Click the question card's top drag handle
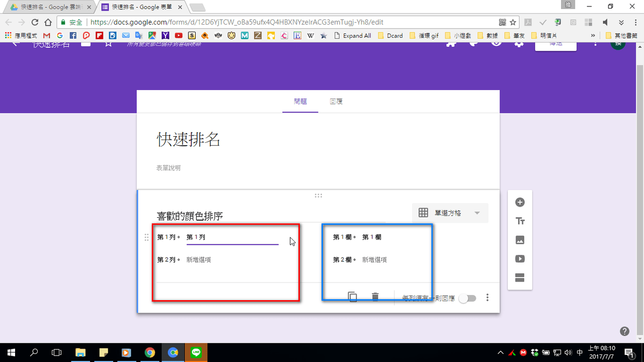The width and height of the screenshot is (644, 362). pyautogui.click(x=318, y=196)
